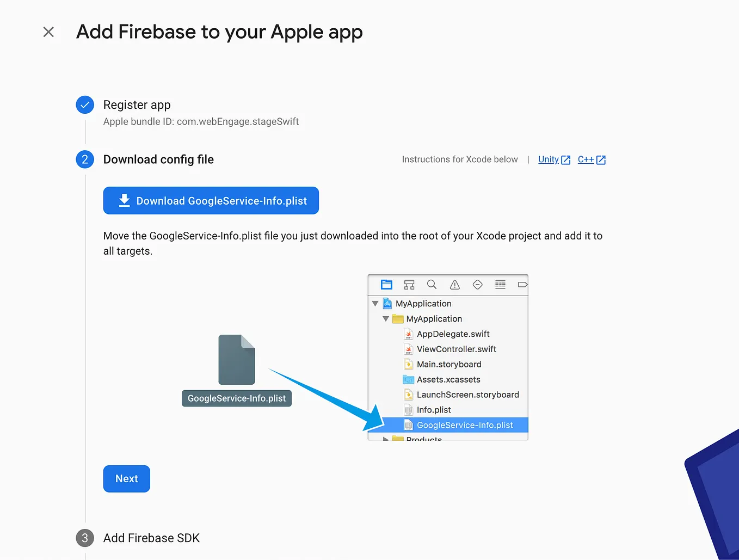The width and height of the screenshot is (739, 560).
Task: Select step 3 Add Firebase SDK badge
Action: point(85,538)
